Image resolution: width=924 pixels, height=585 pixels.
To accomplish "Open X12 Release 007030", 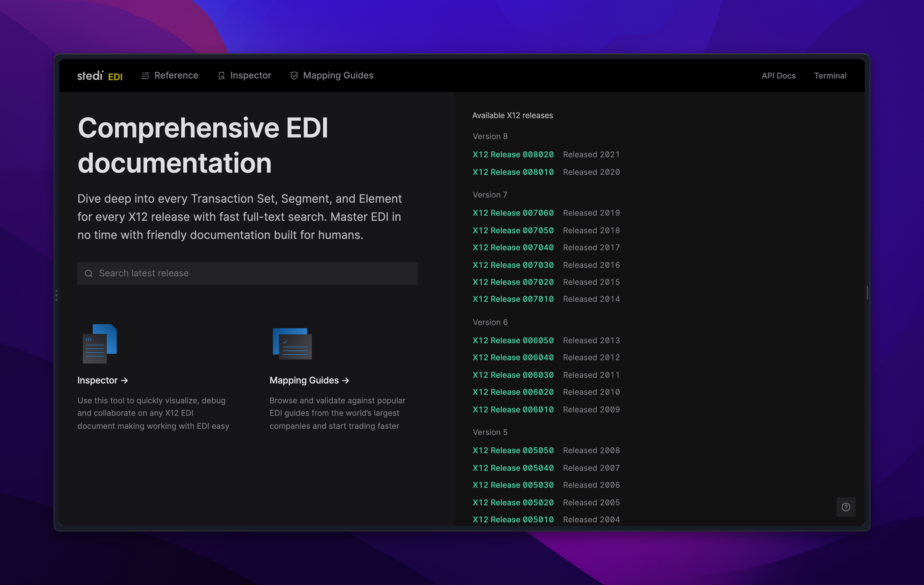I will point(513,265).
